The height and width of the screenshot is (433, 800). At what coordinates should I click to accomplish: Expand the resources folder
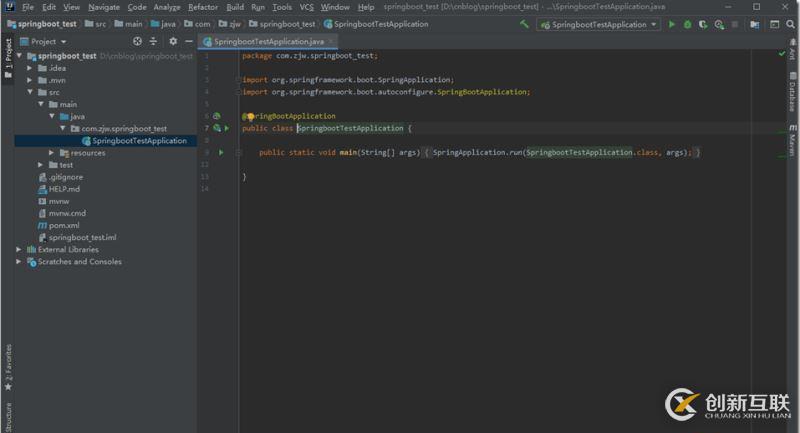52,152
